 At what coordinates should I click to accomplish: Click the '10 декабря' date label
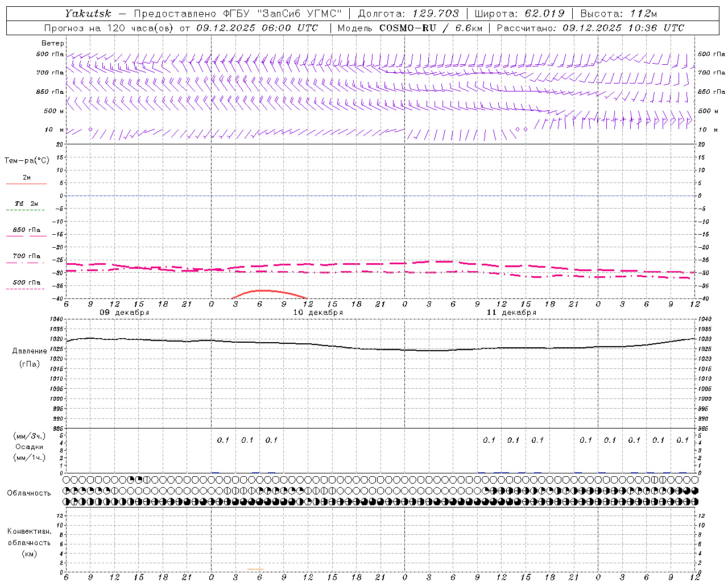click(x=318, y=313)
